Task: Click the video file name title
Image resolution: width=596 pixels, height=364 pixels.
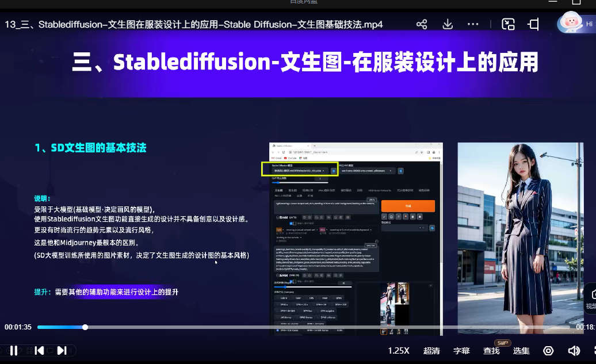Action: point(193,25)
